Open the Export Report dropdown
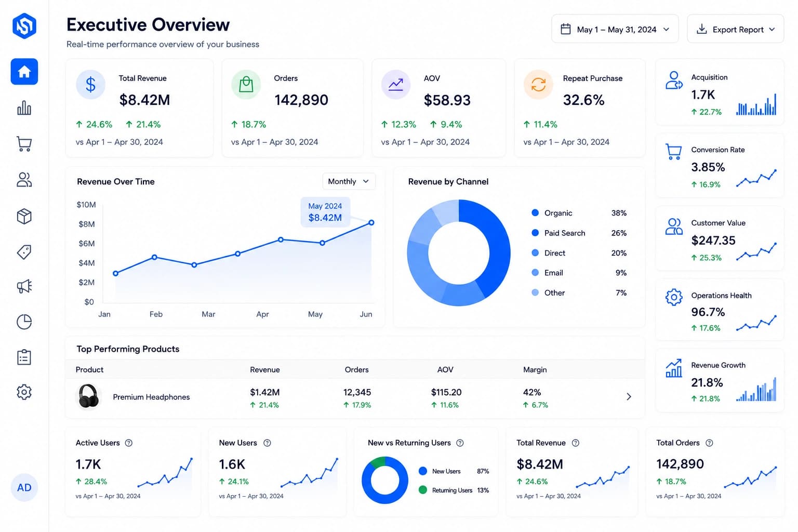Screen dimensions: 798x532 pyautogui.click(x=735, y=29)
